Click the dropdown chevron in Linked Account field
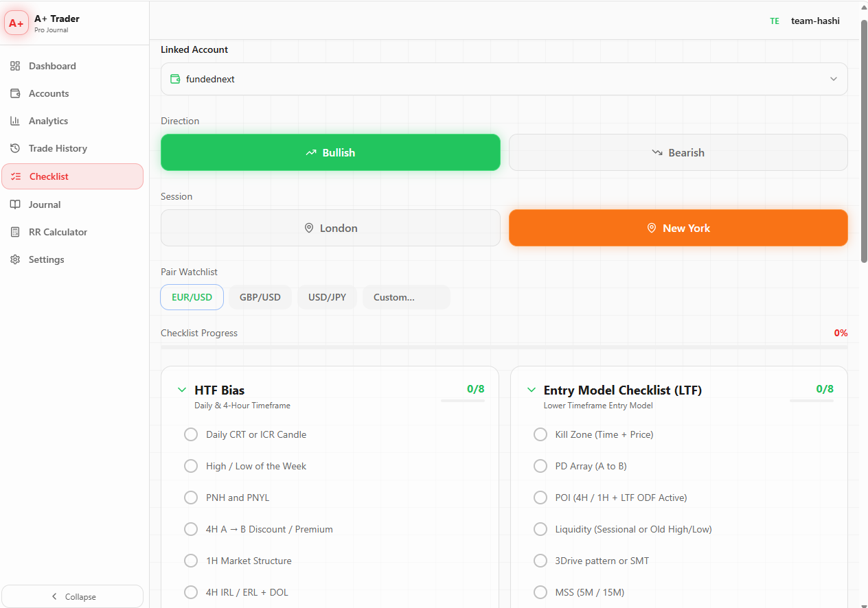Viewport: 868px width, 608px height. pos(834,79)
